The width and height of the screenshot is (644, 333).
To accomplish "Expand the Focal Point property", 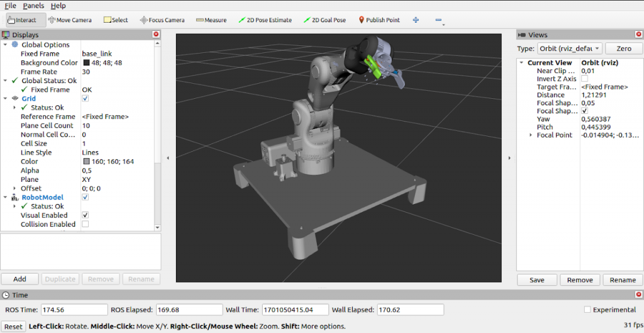I will (531, 135).
